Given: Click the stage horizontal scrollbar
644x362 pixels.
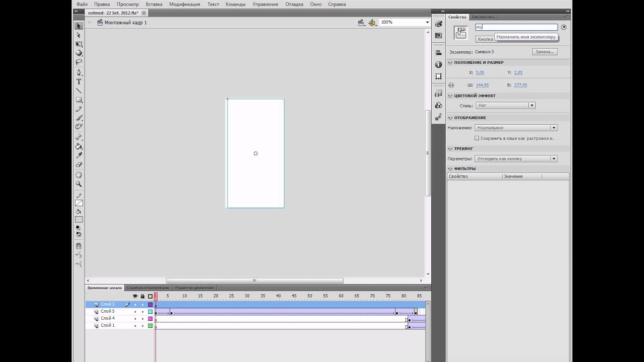Looking at the screenshot, I should click(255, 281).
